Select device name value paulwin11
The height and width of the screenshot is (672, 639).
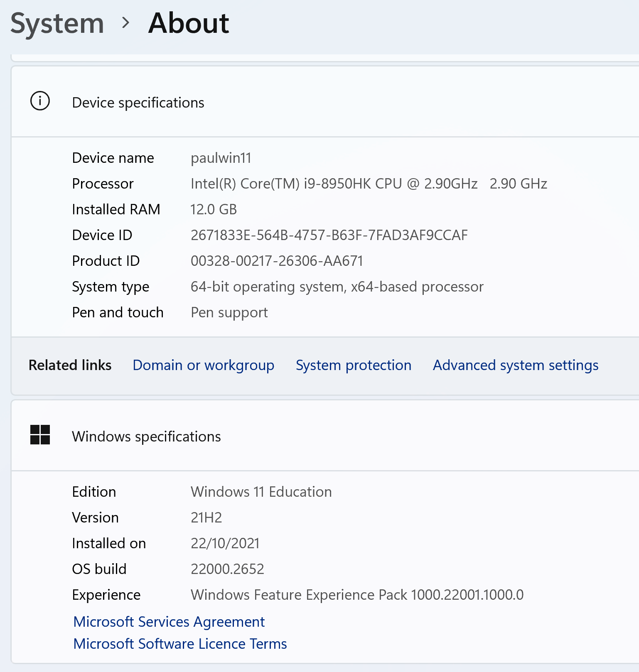click(221, 158)
